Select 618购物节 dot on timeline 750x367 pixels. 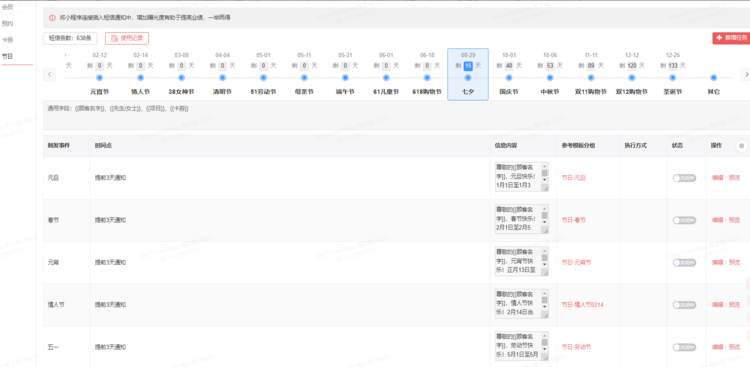pos(427,78)
